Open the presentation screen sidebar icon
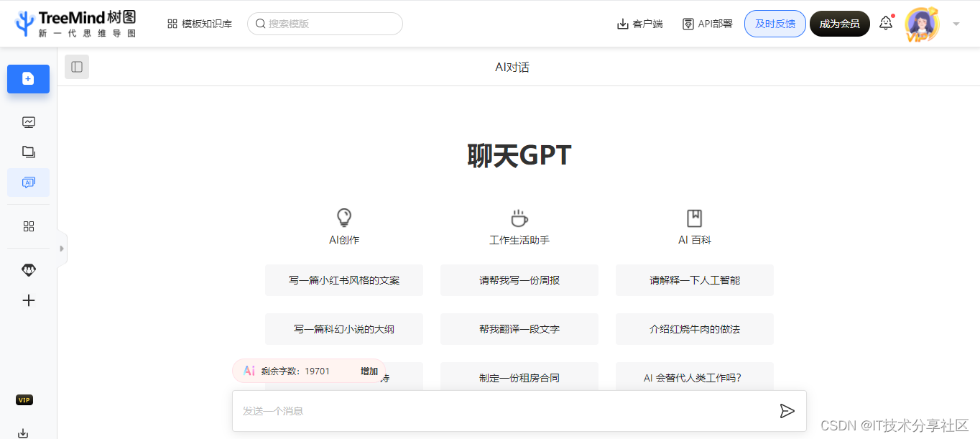Screen dimensions: 980x439 pos(29,122)
